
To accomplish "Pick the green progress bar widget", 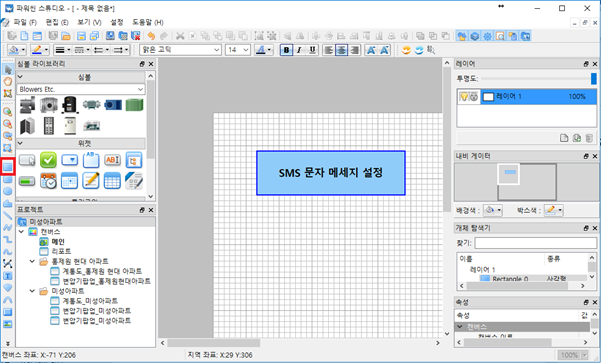I will coord(27,181).
